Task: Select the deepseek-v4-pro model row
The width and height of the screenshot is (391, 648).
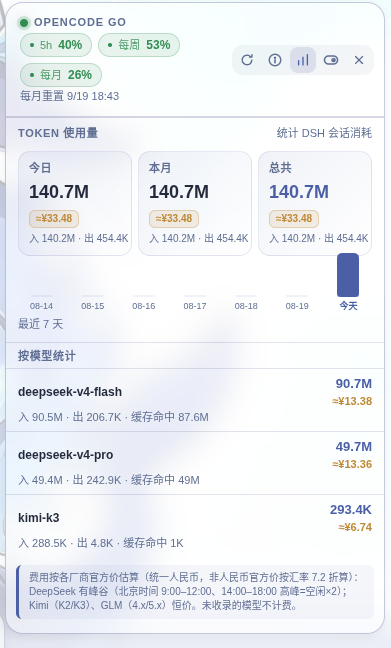Action: (x=195, y=463)
